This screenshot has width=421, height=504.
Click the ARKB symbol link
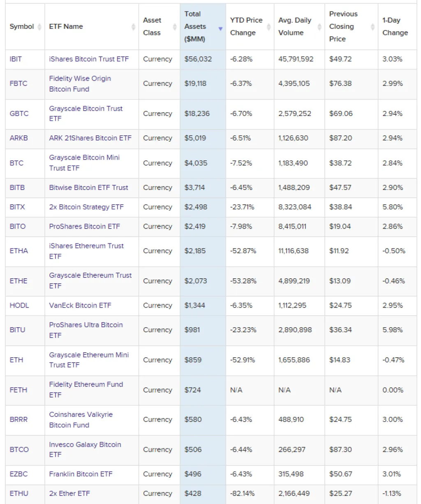coord(19,138)
